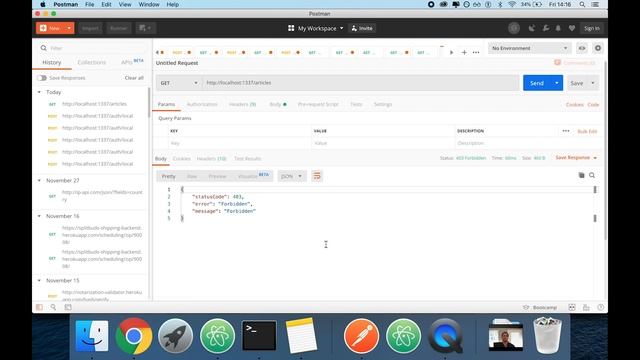Image resolution: width=640 pixels, height=360 pixels.
Task: Toggle the wrap lines icon
Action: 317,176
